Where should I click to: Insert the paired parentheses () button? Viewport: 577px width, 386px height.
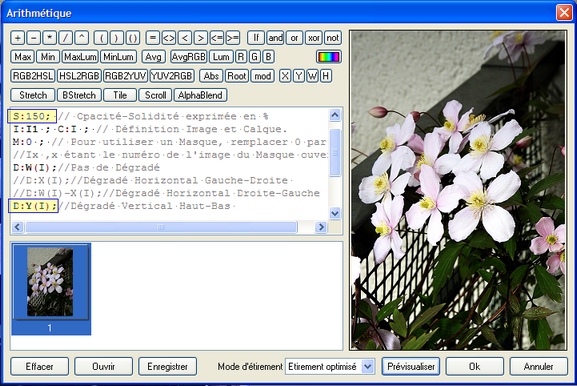coord(133,38)
